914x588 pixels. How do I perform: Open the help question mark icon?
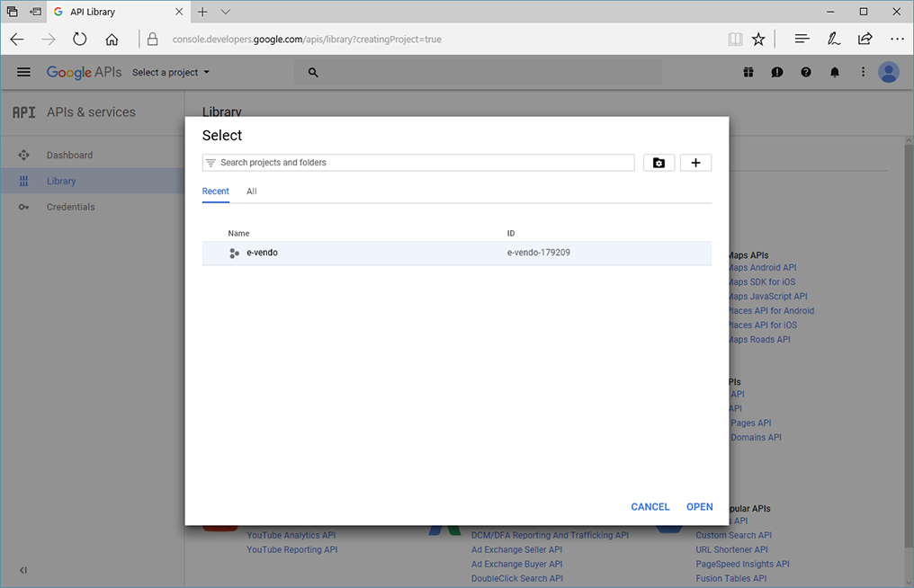[805, 72]
